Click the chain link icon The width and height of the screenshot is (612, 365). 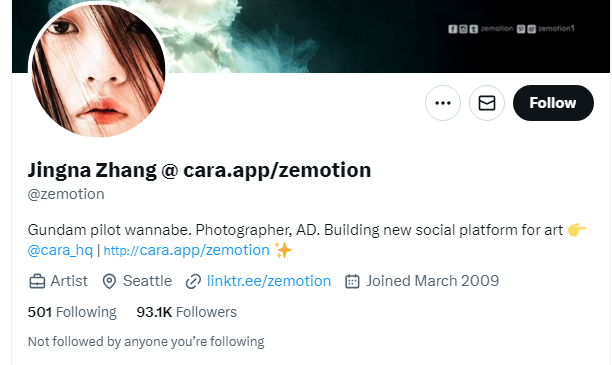(x=193, y=281)
